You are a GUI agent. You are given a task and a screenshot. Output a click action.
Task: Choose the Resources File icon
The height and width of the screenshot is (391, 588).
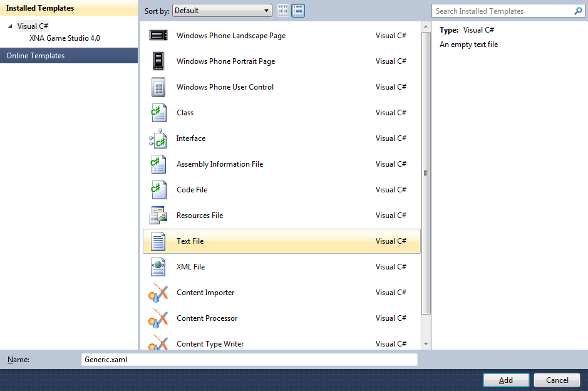(158, 216)
